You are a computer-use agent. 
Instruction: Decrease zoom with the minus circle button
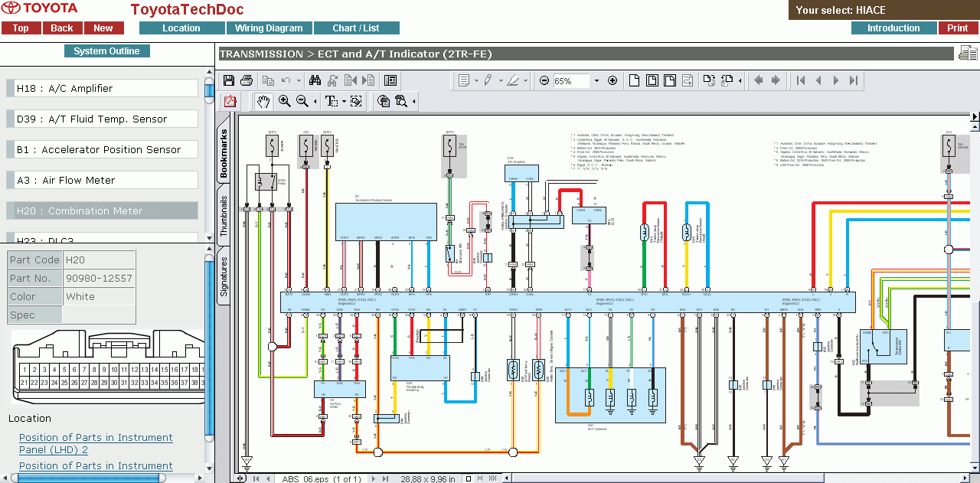click(544, 80)
